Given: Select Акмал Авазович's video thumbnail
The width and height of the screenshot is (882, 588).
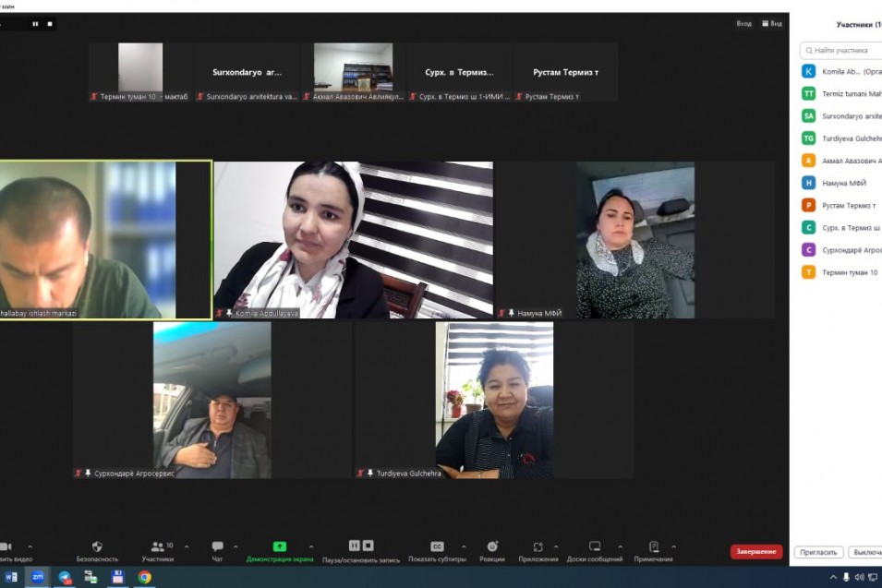Looking at the screenshot, I should [353, 72].
